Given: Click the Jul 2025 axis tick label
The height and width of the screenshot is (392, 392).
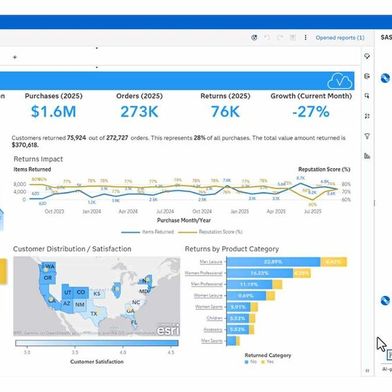Looking at the screenshot, I should tap(313, 211).
